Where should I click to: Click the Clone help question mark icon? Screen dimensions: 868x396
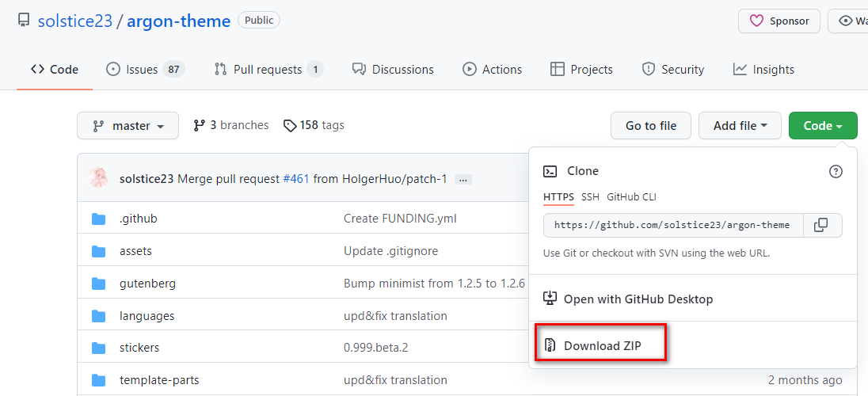(x=836, y=171)
